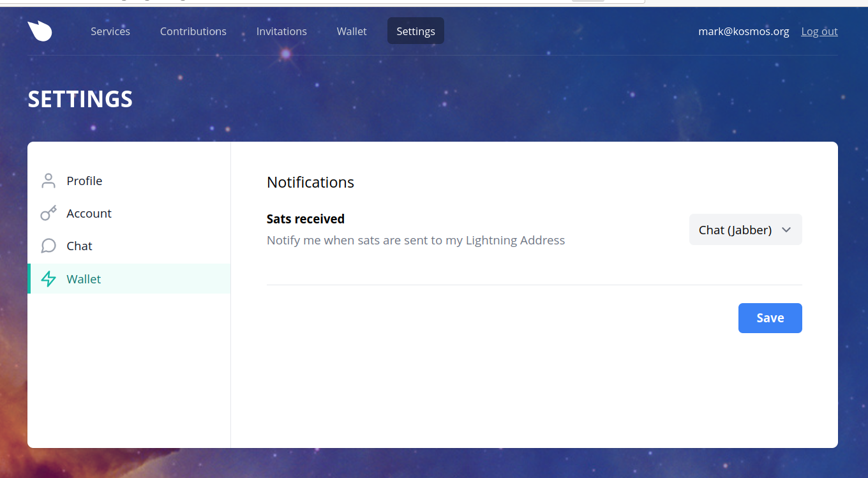Select the Chat settings section label
This screenshot has height=478, width=868.
(x=79, y=246)
